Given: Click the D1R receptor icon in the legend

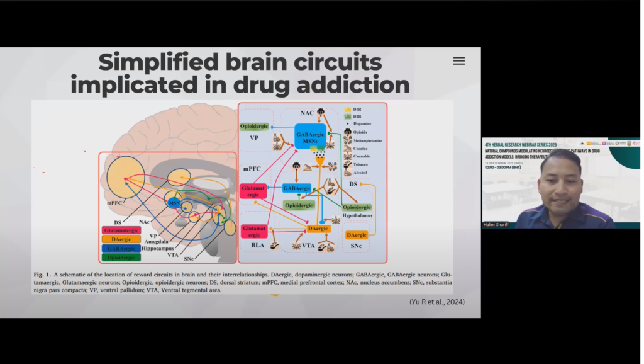Looking at the screenshot, I should click(x=348, y=109).
